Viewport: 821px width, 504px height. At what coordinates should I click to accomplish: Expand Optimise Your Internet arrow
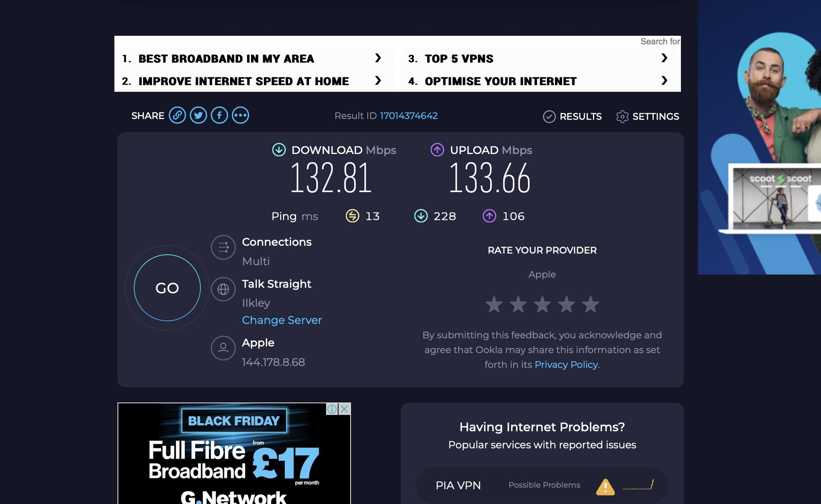[x=664, y=81]
